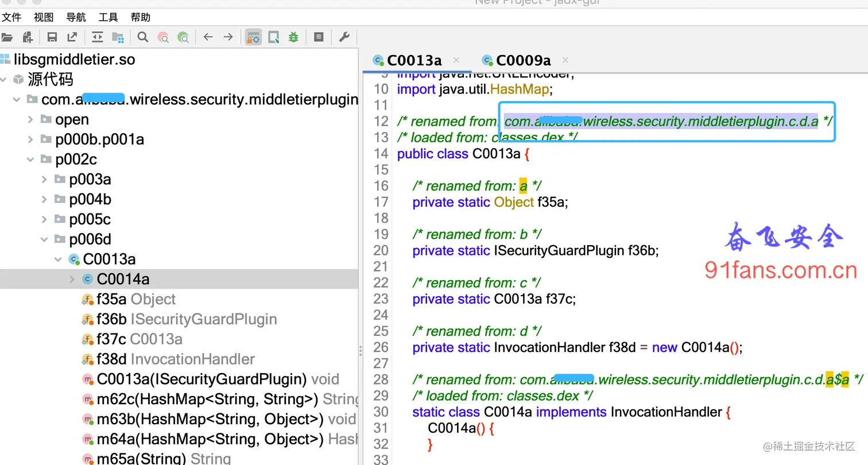Viewport: 868px width, 465px height.
Task: Click the open file folder icon
Action: click(x=7, y=37)
